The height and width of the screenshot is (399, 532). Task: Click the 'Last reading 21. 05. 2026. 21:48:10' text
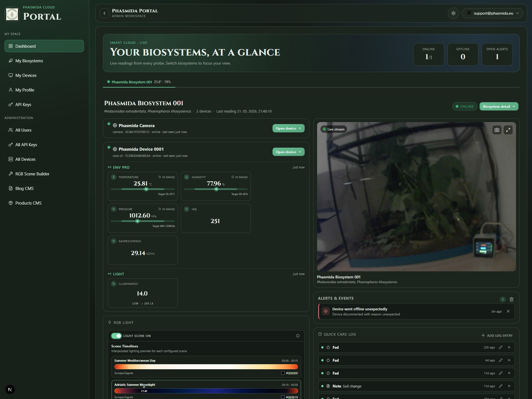click(x=244, y=111)
